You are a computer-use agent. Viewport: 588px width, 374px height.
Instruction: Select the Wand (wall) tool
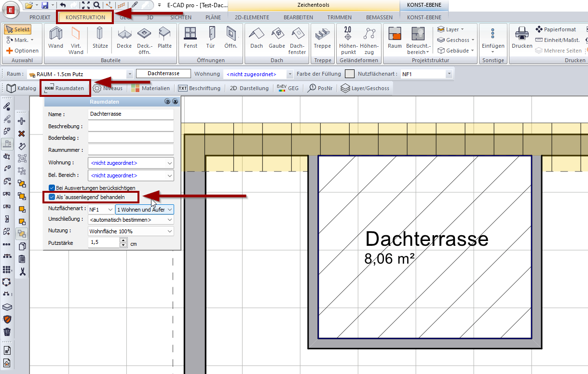[x=56, y=38]
